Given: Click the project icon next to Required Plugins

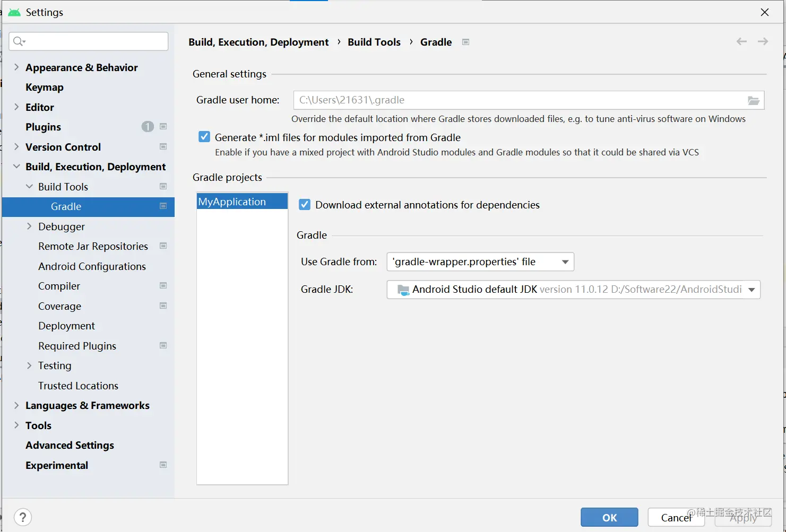Looking at the screenshot, I should click(163, 345).
